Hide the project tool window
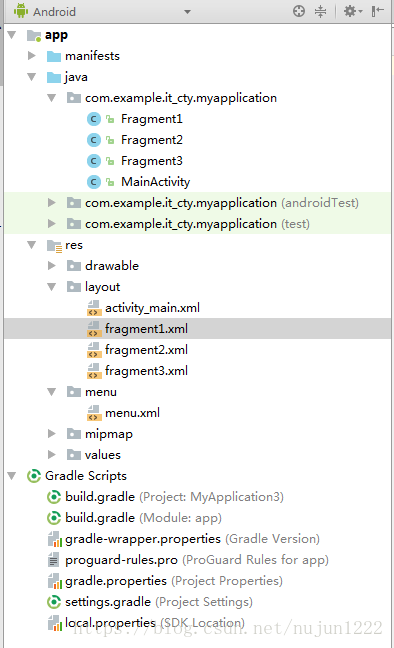Screen dimensions: 394x648 [377, 11]
